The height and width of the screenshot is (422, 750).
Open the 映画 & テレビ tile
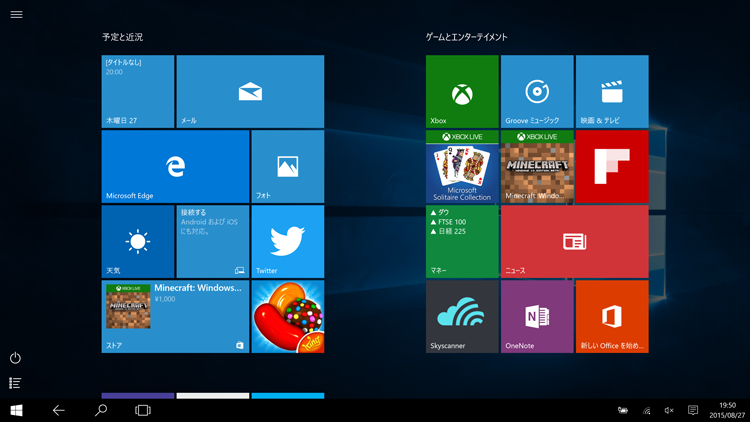point(611,91)
